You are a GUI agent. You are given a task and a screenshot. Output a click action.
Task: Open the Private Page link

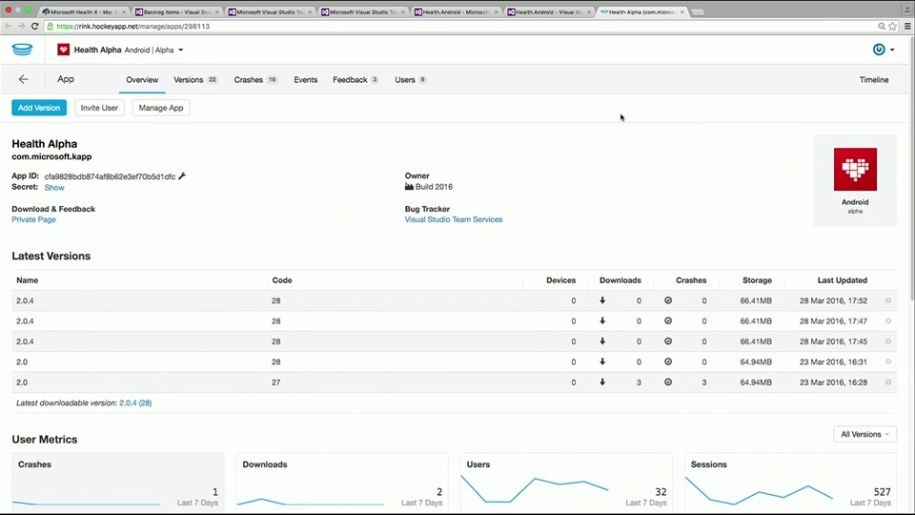point(34,220)
